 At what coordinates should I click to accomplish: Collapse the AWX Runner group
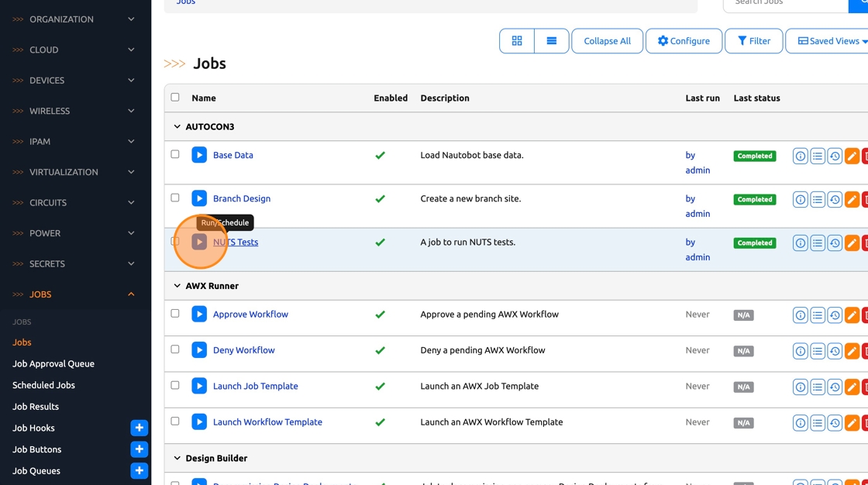177,286
